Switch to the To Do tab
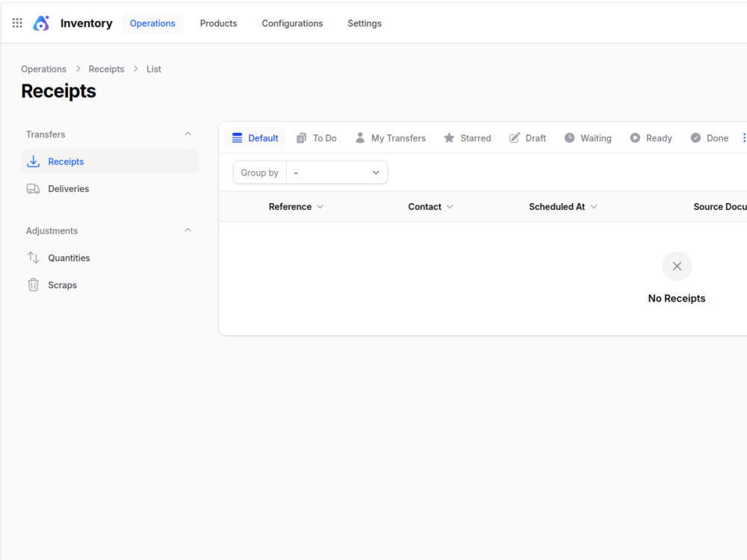Viewport: 747px width, 560px height. click(317, 138)
